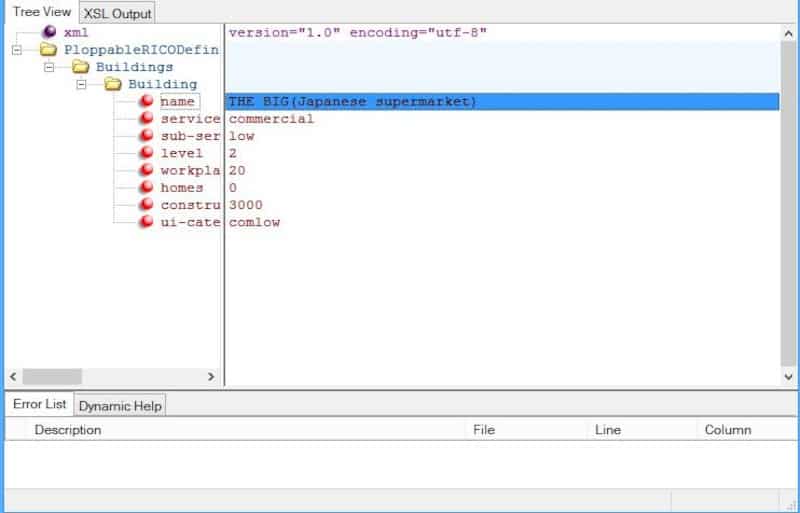800x513 pixels.
Task: Click the red attribute icon beside level
Action: tap(146, 153)
